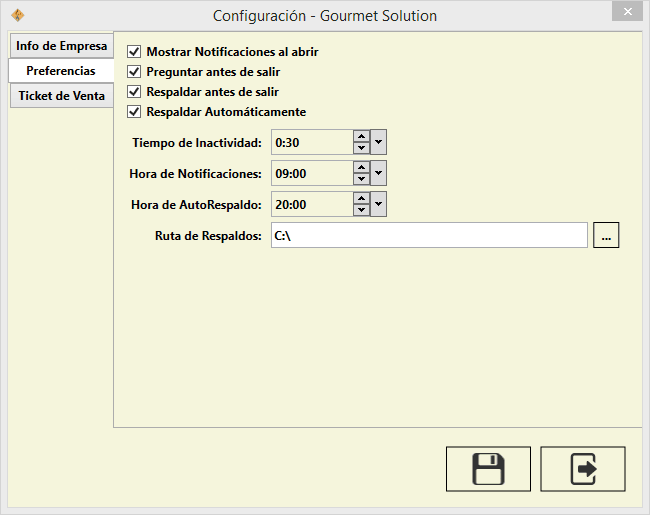The height and width of the screenshot is (515, 650).
Task: Expand the Hora de Notificaciones dropdown
Action: point(378,173)
